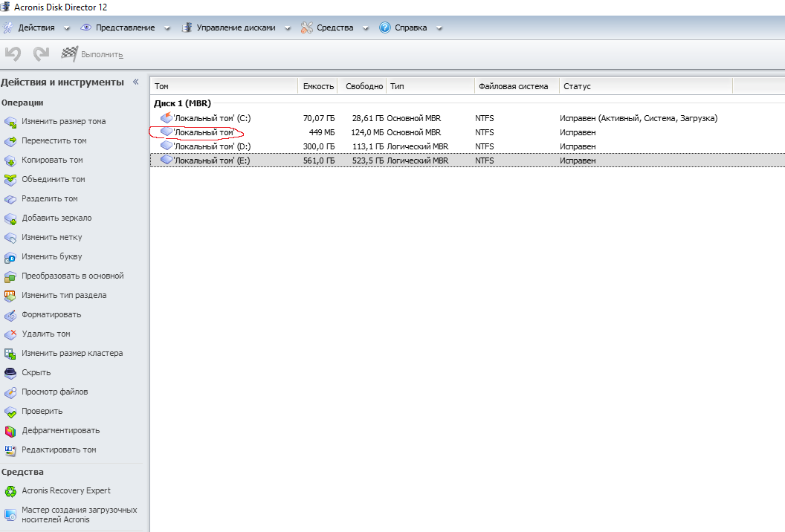
Task: Click the Переместить том icon
Action: (10, 141)
